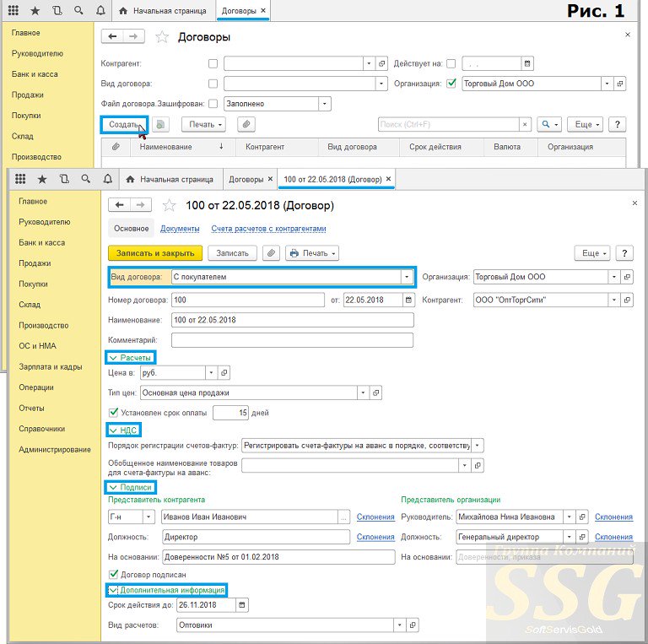Viewport: 648px width, 644px height.
Task: Expand the Вид расчетов dropdown with Оптовики
Action: pos(399,625)
